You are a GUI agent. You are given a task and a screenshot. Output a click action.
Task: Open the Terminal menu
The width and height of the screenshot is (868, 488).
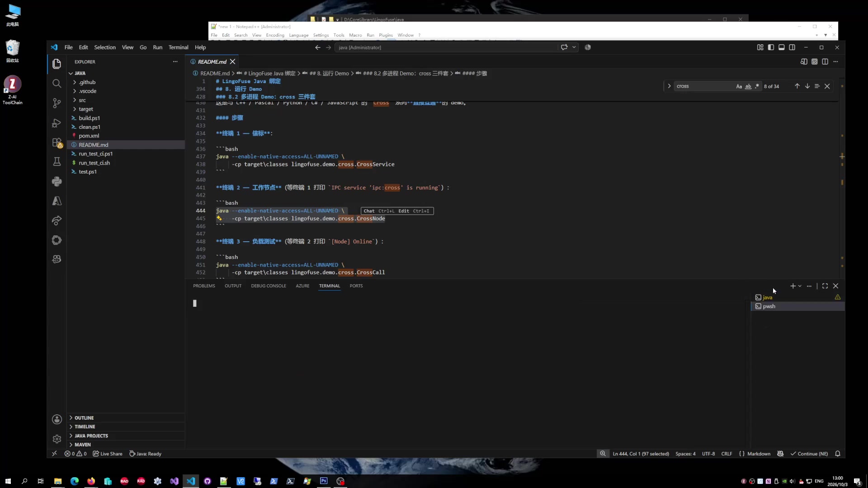[x=178, y=47]
